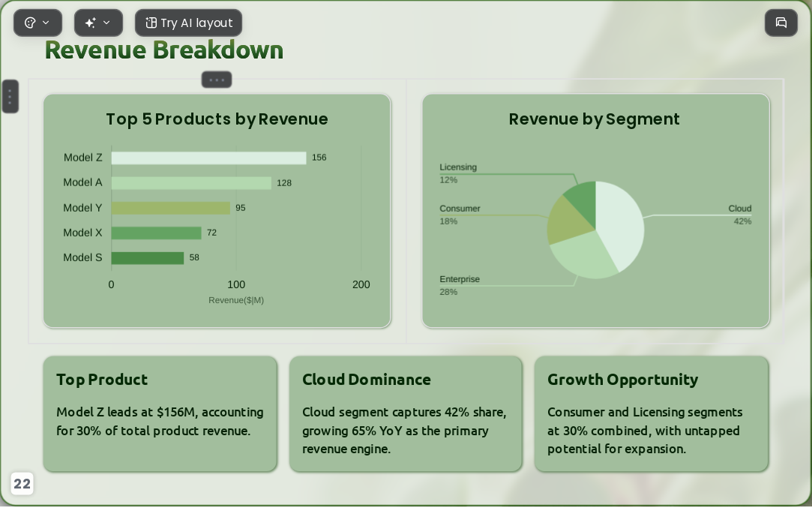Open the theme palette dropdown
This screenshot has width=812, height=508.
point(37,23)
